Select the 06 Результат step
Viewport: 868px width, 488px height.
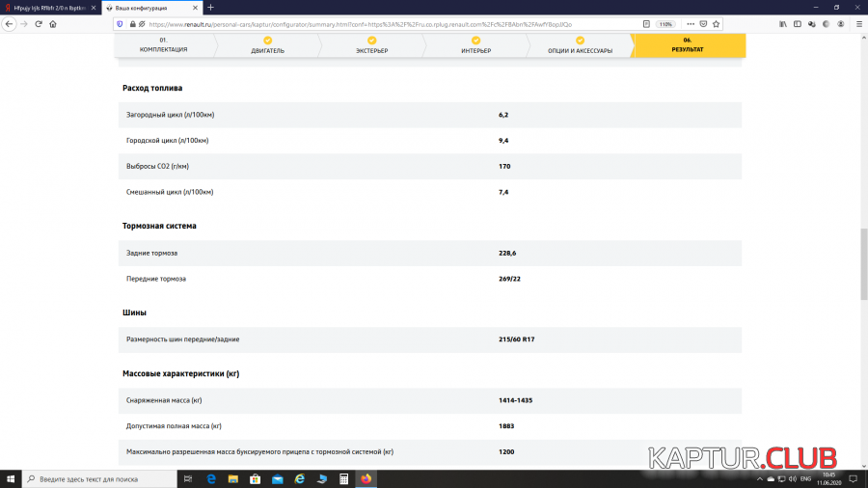[687, 45]
